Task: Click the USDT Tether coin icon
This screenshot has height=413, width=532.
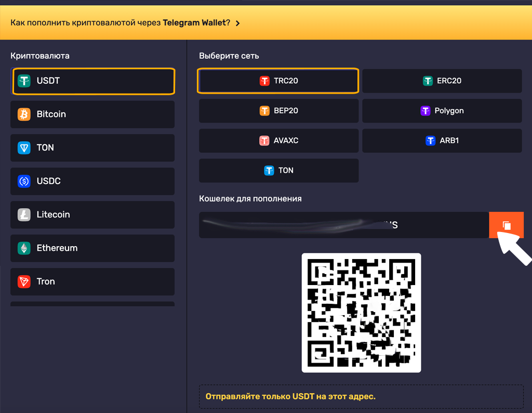Action: pyautogui.click(x=24, y=81)
